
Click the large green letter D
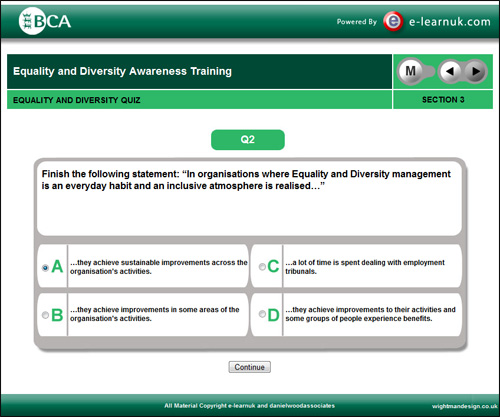click(x=274, y=315)
